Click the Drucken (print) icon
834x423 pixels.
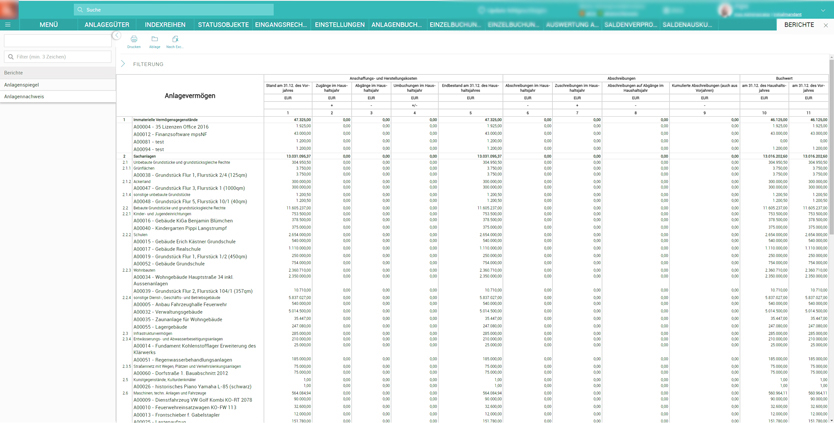(x=134, y=40)
